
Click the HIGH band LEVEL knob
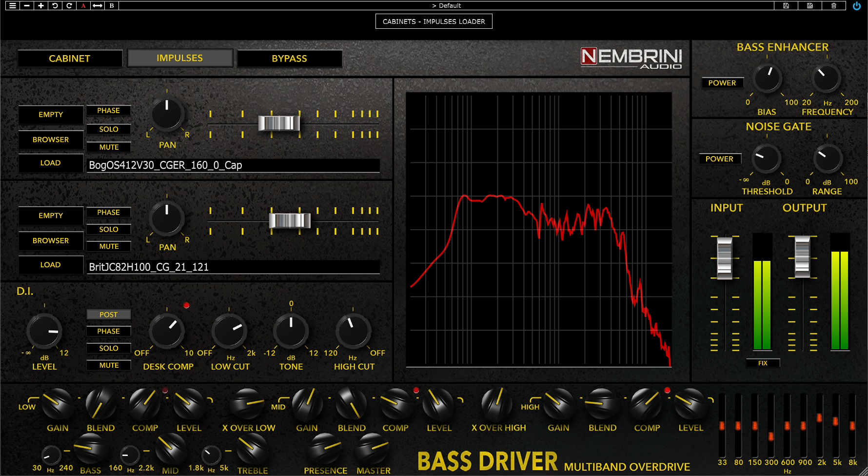[690, 404]
